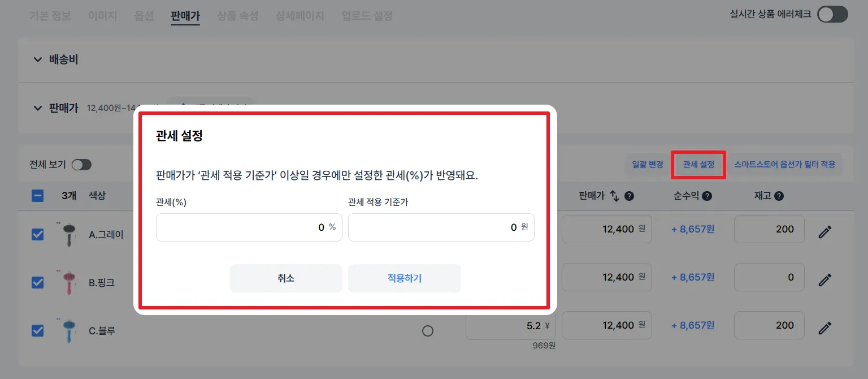Edit the A.그레이 판매가 field
The image size is (868, 379).
tap(607, 229)
